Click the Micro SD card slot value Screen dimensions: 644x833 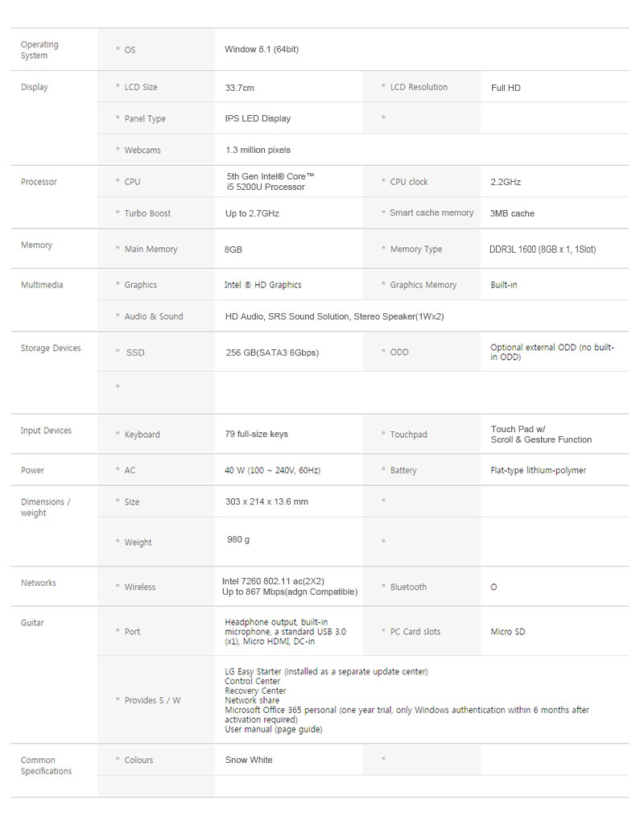pyautogui.click(x=507, y=632)
